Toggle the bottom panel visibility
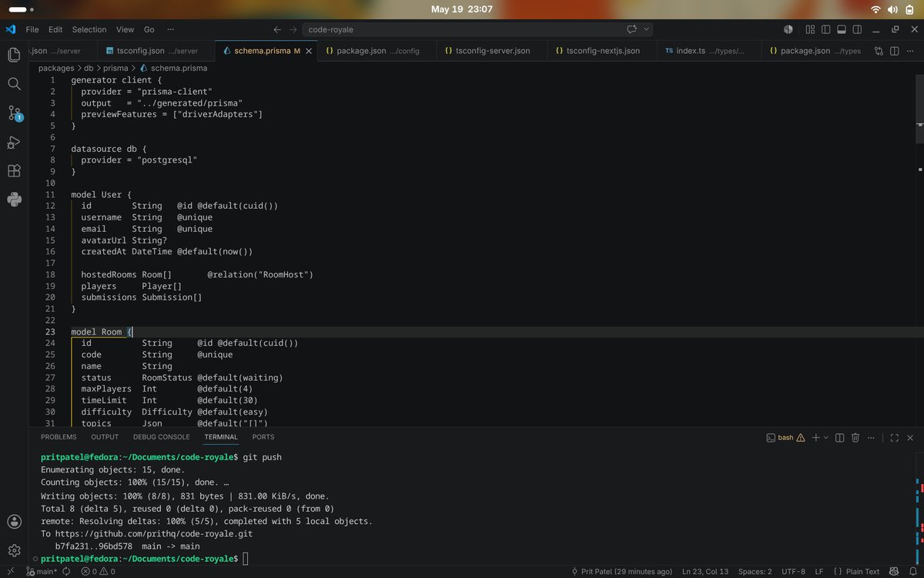924x578 pixels. [841, 29]
